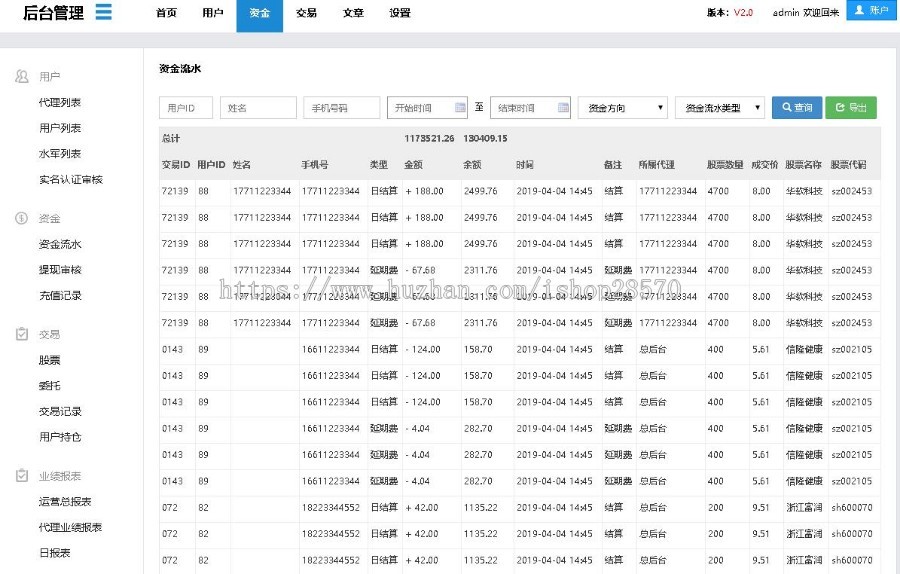Open calendar icon in 结束时间 field
The image size is (900, 574).
(563, 107)
